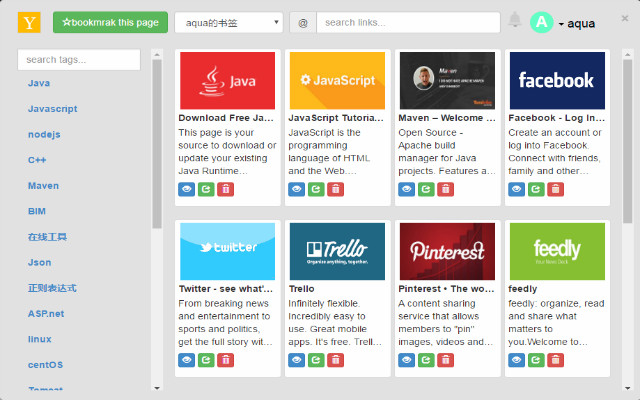Share the Trello bookmark
Viewport: 640px width, 400px height.
point(316,360)
